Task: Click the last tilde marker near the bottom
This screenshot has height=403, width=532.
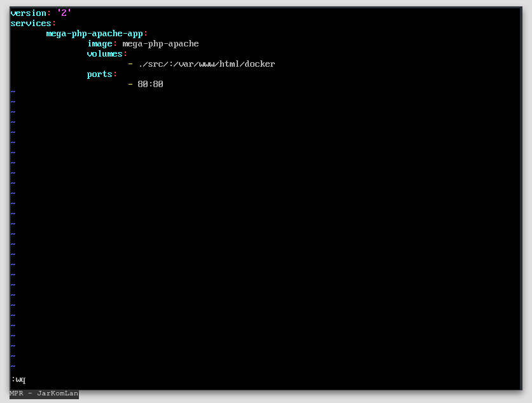Action: tap(11, 367)
